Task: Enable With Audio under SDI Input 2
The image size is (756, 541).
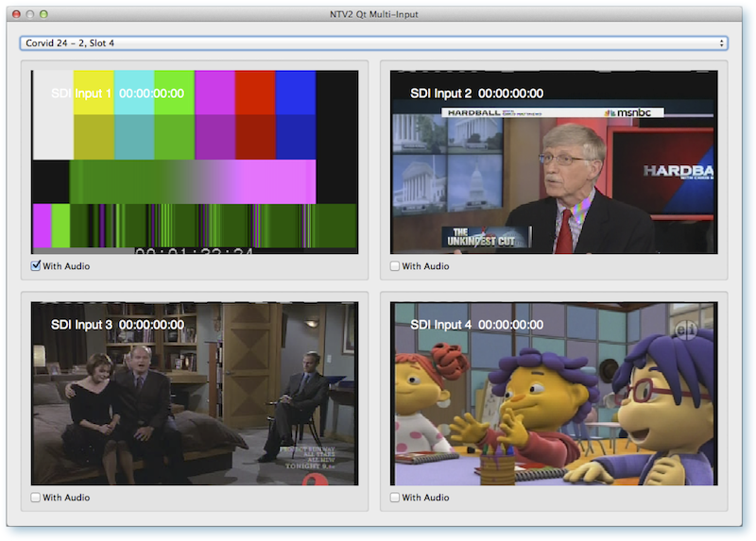Action: [x=396, y=266]
